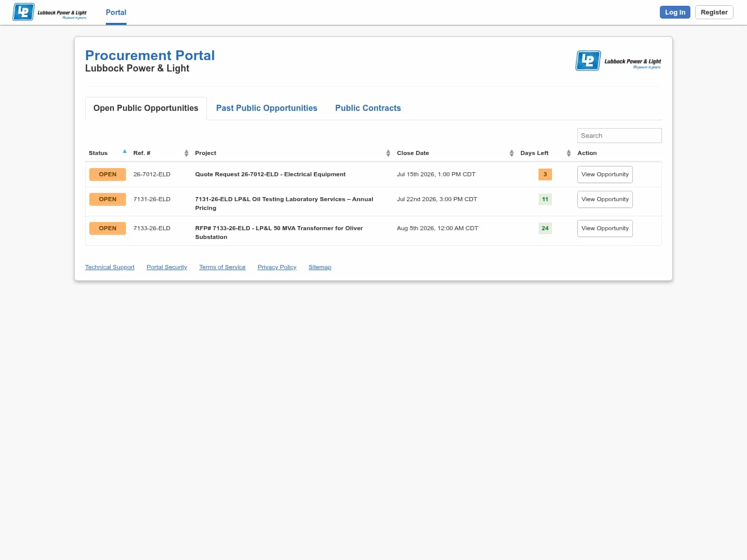Switch to Public Contracts tab
The height and width of the screenshot is (560, 747).
[x=368, y=108]
